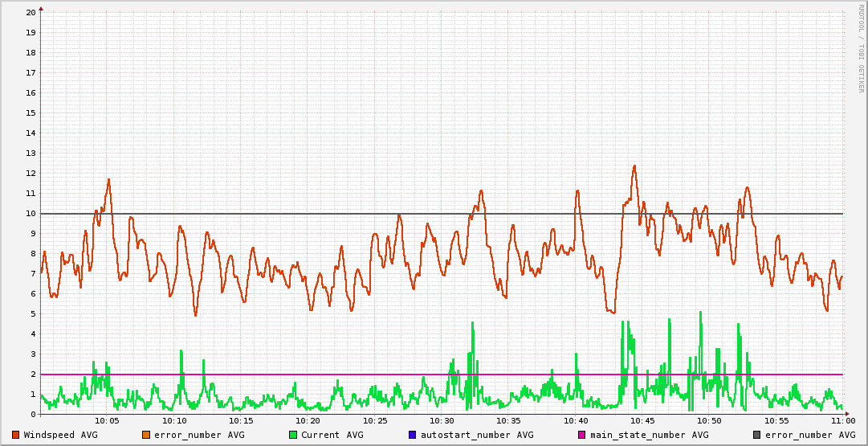Select the Windspeed AVG legend label
The width and height of the screenshot is (868, 446).
(x=60, y=435)
